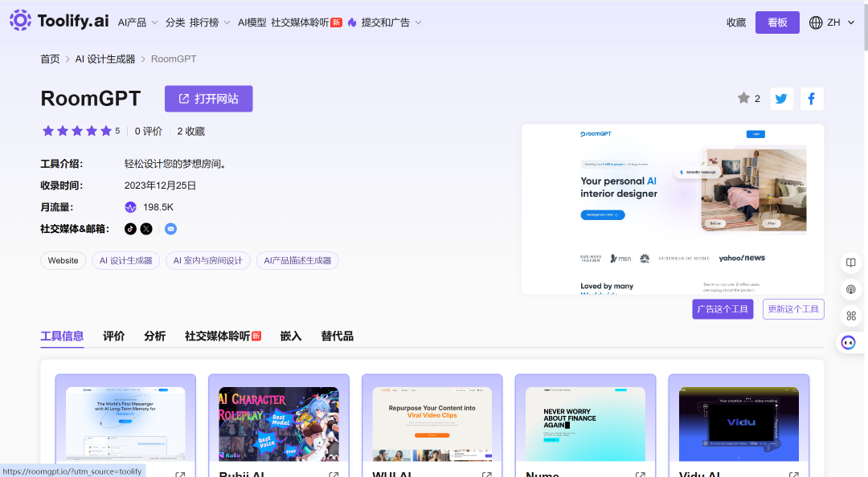Open the Vidu thumbnail
868x477 pixels.
pyautogui.click(x=739, y=424)
